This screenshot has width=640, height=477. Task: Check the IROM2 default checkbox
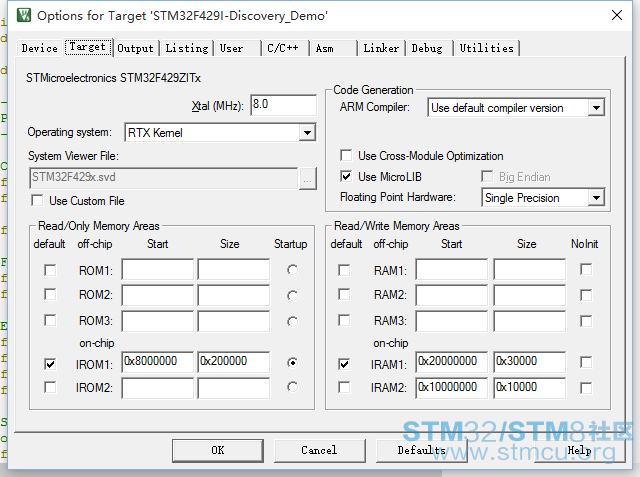coord(50,387)
